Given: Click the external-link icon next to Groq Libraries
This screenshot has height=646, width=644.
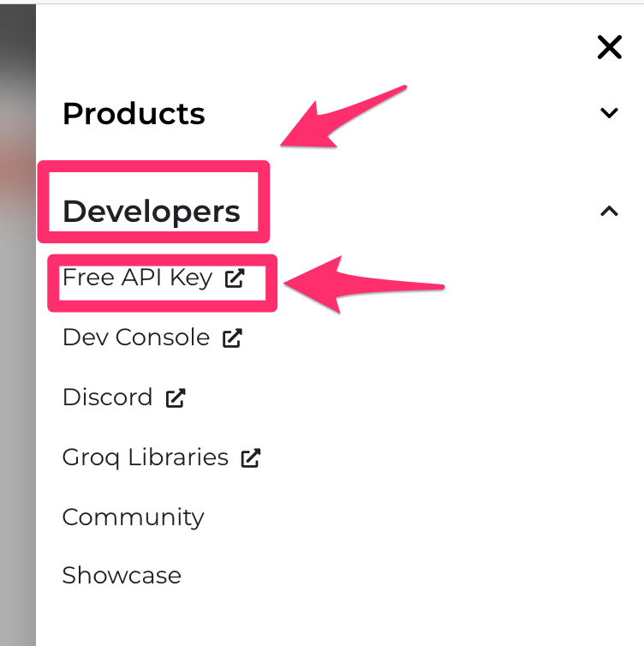Looking at the screenshot, I should click(x=251, y=458).
